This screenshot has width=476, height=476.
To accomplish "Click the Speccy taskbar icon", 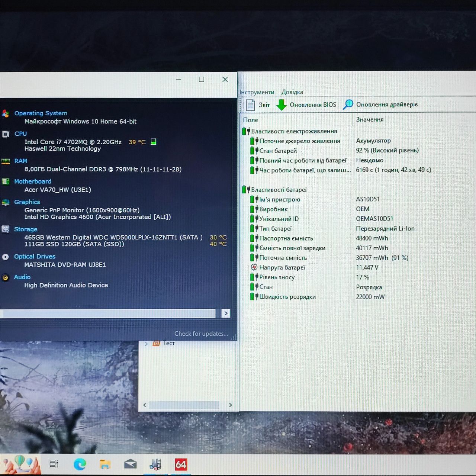I will pos(155,464).
